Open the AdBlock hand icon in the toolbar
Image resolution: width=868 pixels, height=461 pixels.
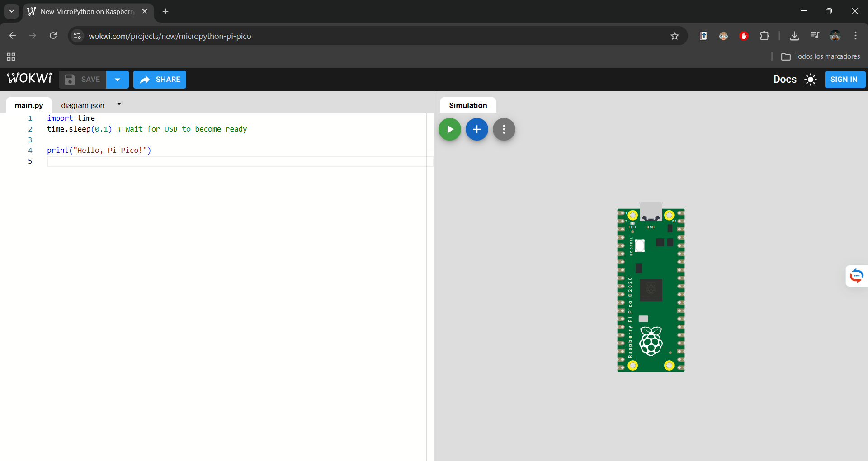[744, 36]
